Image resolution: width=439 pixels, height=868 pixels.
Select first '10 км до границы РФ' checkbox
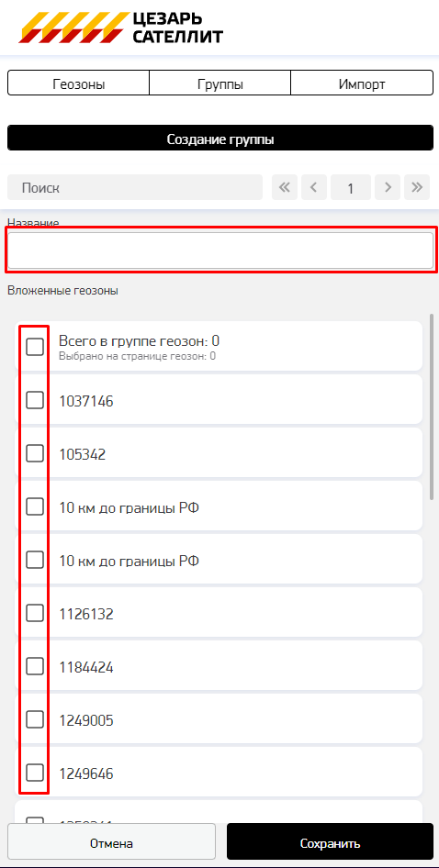(35, 506)
